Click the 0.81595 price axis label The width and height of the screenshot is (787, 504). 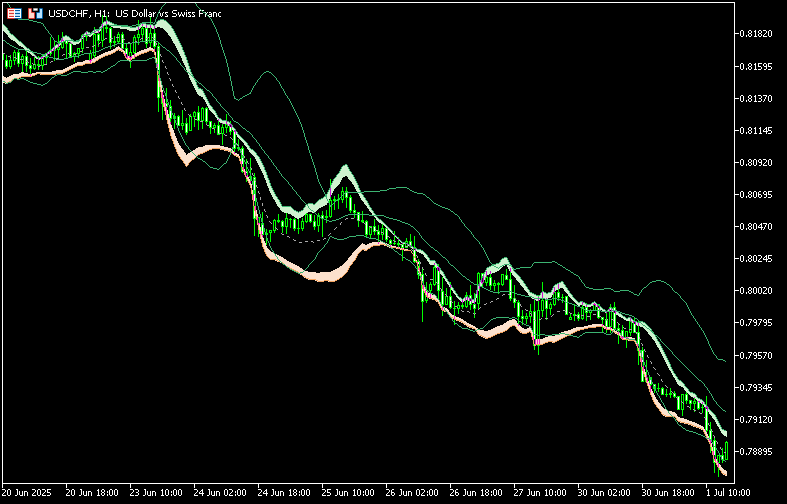(755, 66)
